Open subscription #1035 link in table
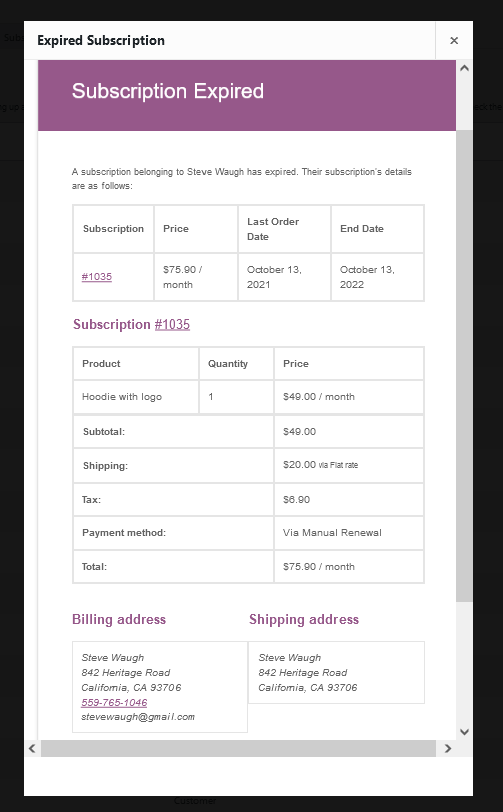This screenshot has width=503, height=812. pyautogui.click(x=97, y=277)
